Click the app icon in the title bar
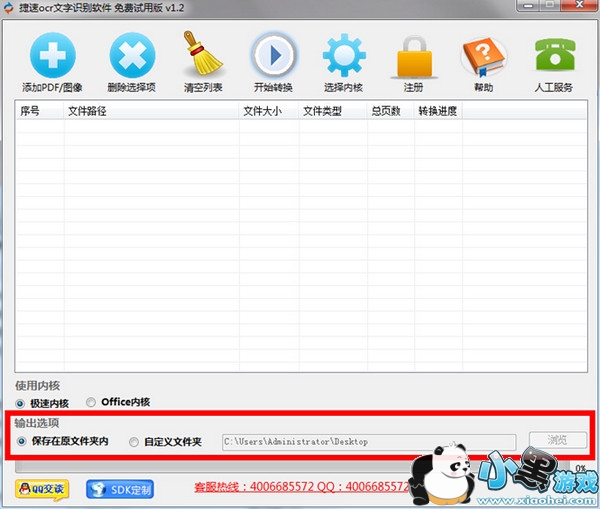The width and height of the screenshot is (600, 509). pos(8,7)
